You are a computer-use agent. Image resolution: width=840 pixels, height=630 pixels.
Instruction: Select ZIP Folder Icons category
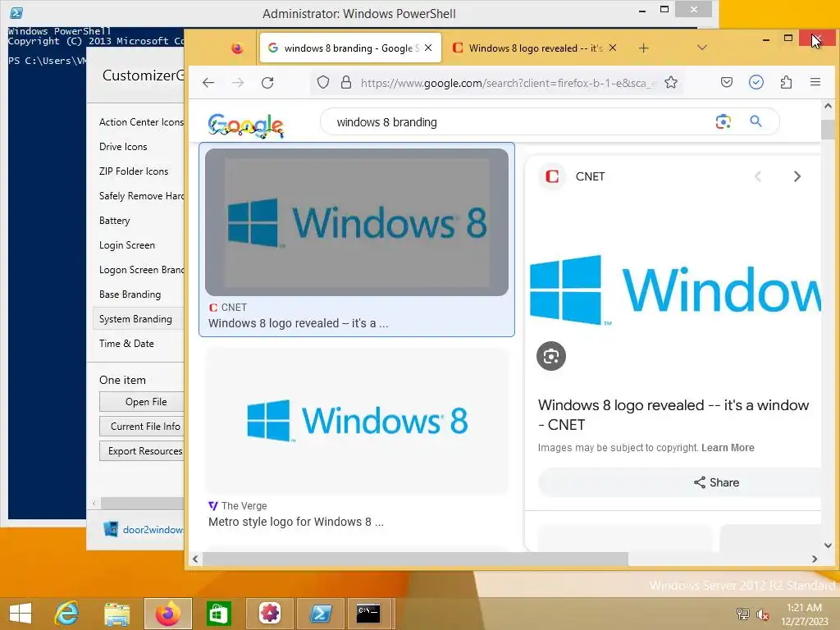134,171
